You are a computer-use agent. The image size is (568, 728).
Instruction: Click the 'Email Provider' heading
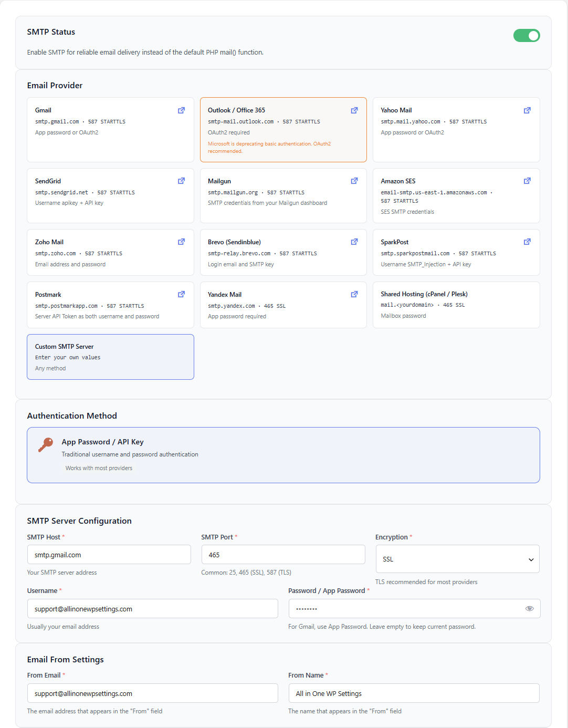(55, 86)
